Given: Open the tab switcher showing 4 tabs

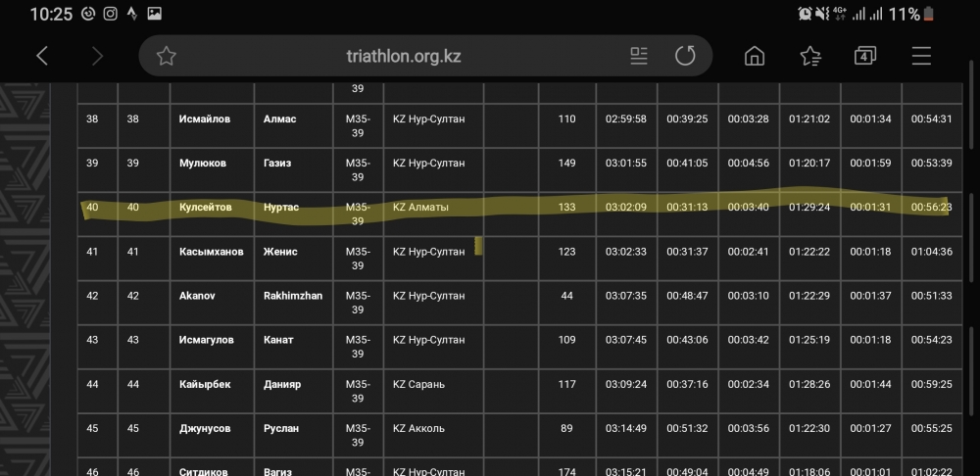Looking at the screenshot, I should click(x=865, y=56).
